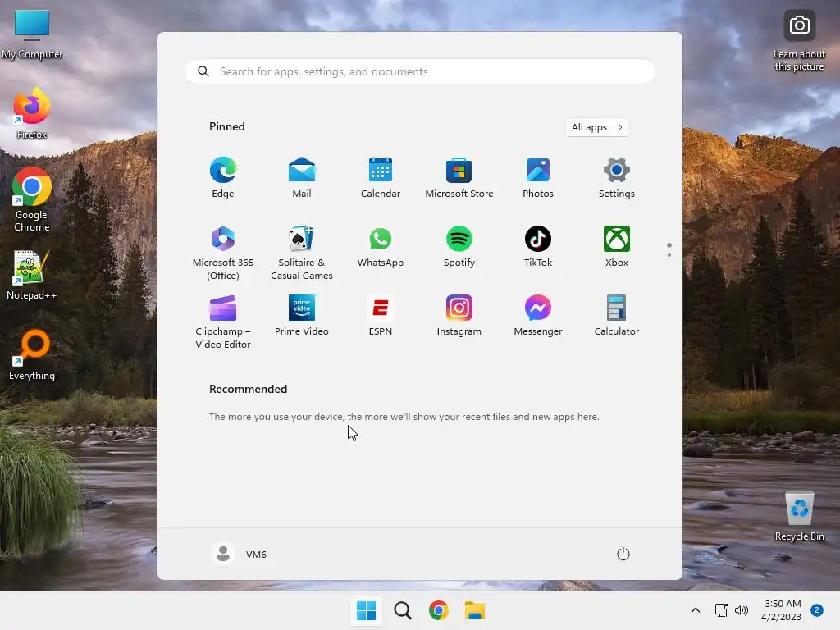Screen dimensions: 840x630
Task: Launch the pinned Mail app
Action: (x=302, y=177)
